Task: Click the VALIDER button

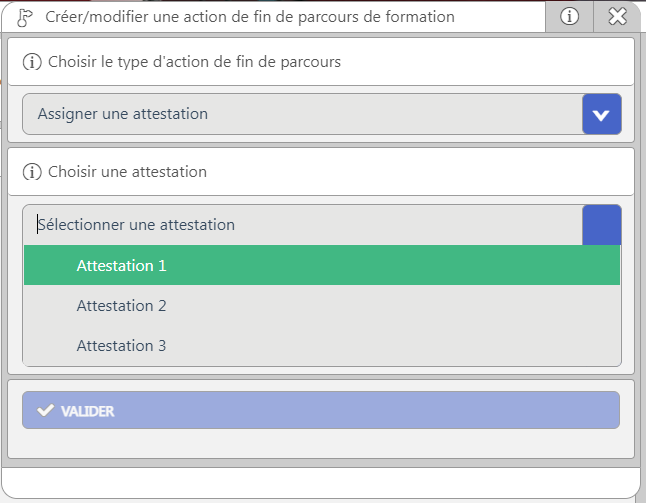Action: 321,410
